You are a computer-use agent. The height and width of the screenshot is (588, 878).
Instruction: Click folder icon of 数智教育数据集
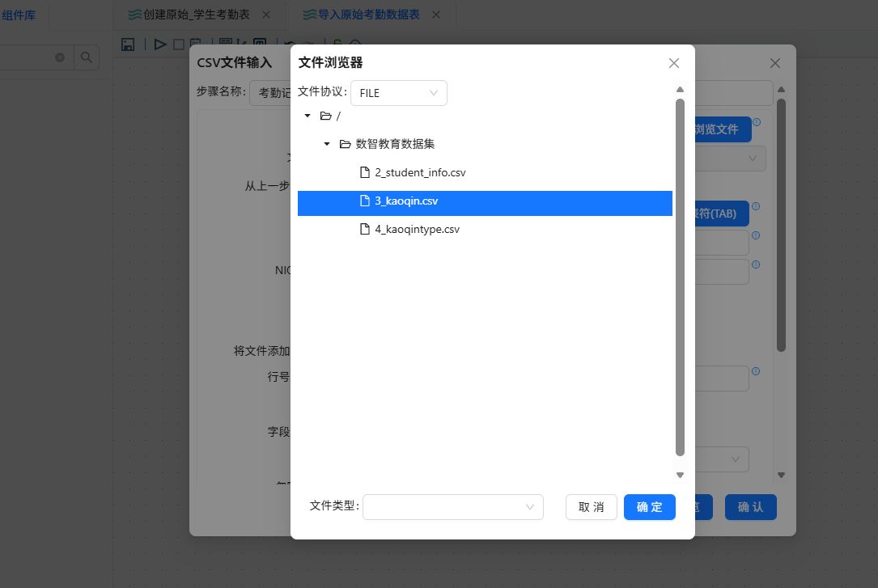[x=346, y=144]
